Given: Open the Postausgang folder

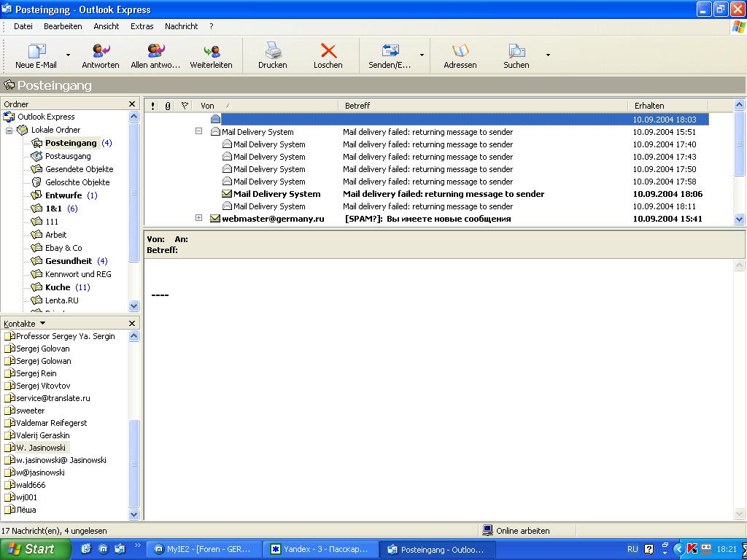Looking at the screenshot, I should (x=61, y=156).
